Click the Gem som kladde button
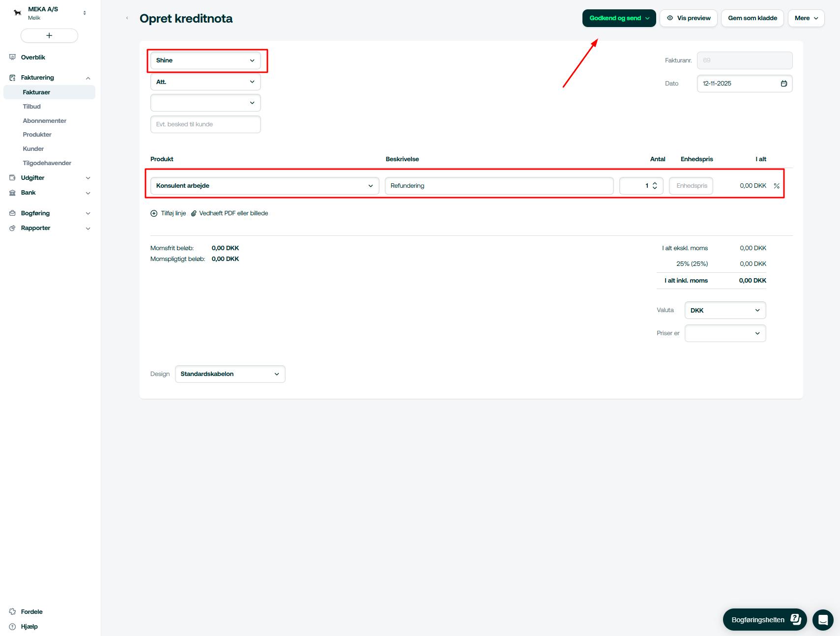 pyautogui.click(x=752, y=18)
